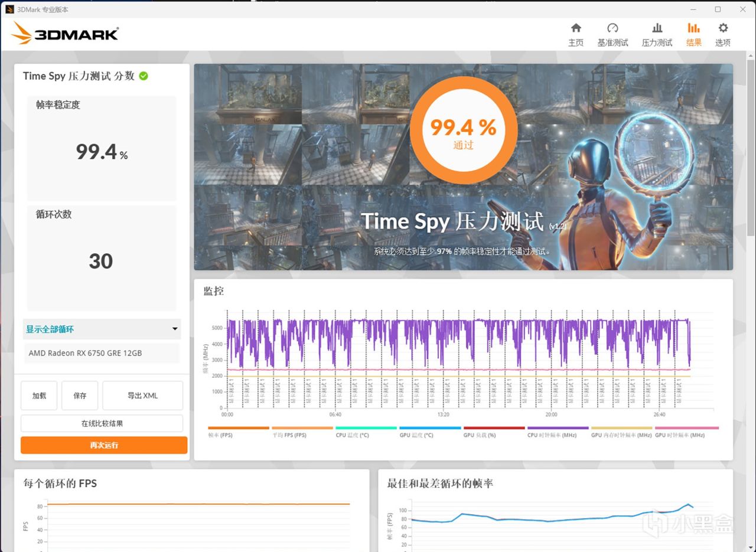Open the 基准测试 benchmarks section
756x552 pixels.
(x=612, y=35)
